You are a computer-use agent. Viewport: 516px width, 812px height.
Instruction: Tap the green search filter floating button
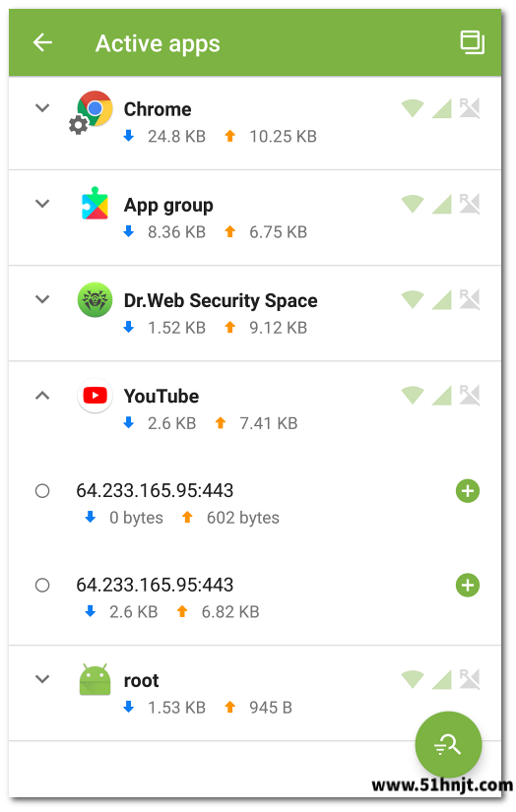[448, 744]
